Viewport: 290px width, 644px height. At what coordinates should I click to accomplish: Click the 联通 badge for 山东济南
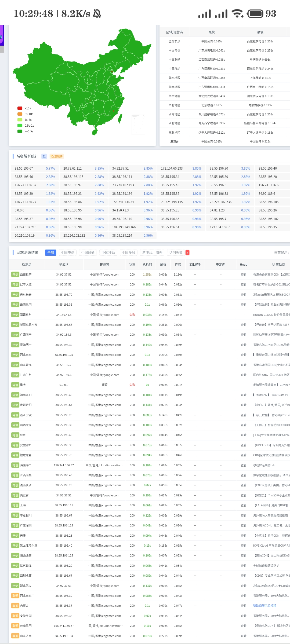15,636
